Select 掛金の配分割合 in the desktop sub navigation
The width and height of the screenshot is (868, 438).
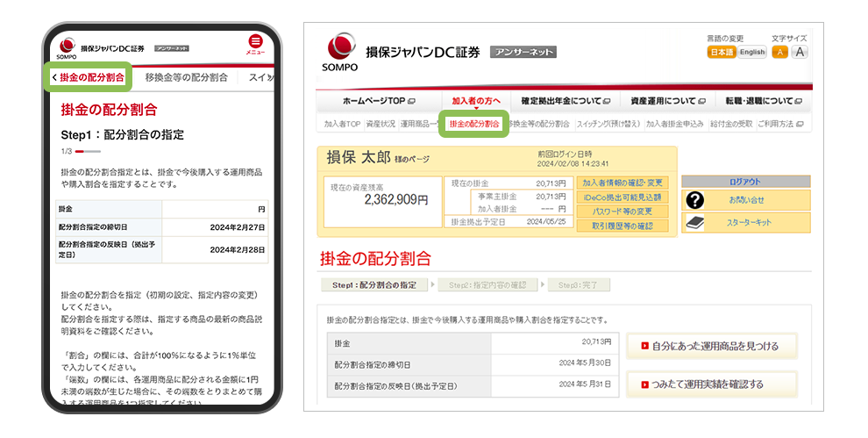[474, 124]
